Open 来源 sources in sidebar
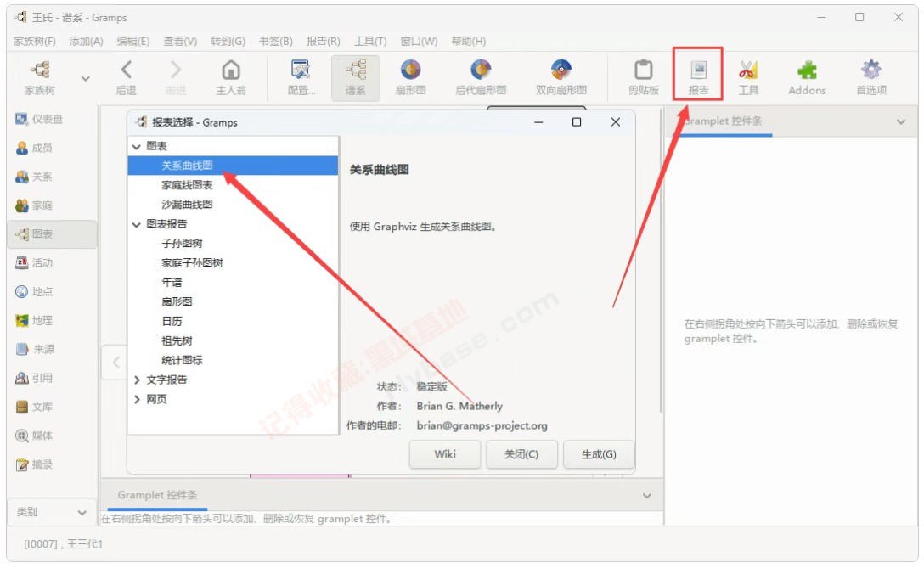The image size is (924, 568). 35,350
